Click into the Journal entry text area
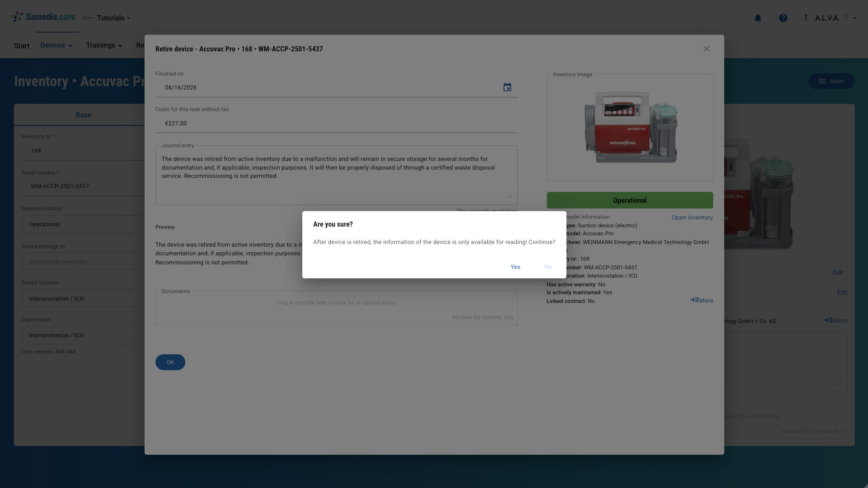The image size is (868, 488). (x=336, y=176)
